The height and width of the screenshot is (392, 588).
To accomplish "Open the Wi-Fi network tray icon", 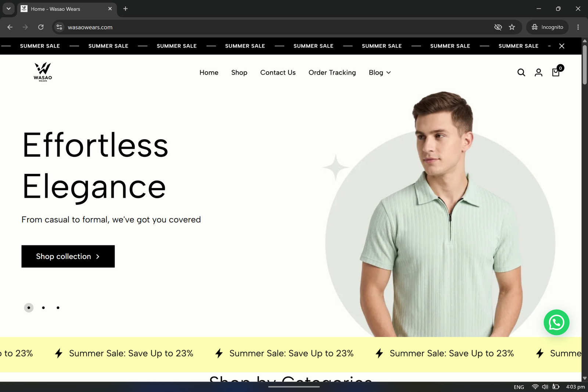I will click(x=535, y=386).
